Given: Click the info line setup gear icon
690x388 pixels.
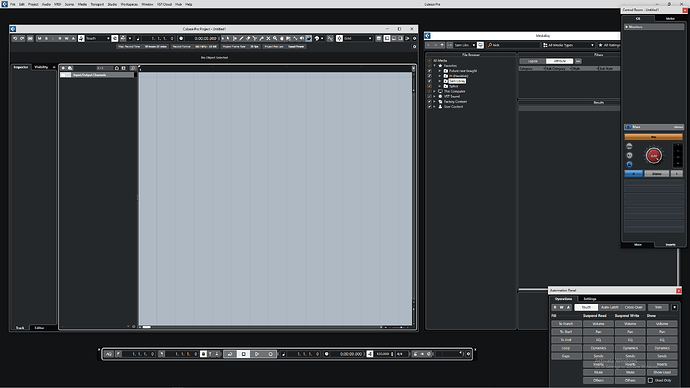Looking at the screenshot, I should pyautogui.click(x=414, y=46).
